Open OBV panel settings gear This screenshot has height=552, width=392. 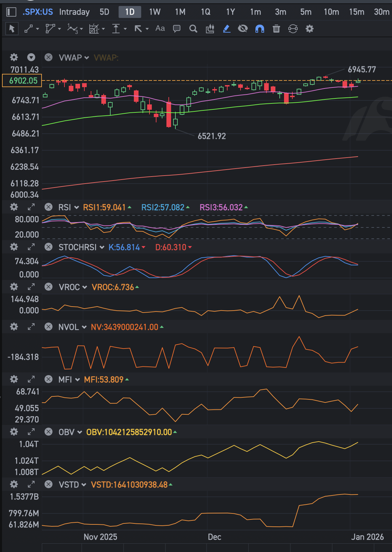(x=14, y=432)
